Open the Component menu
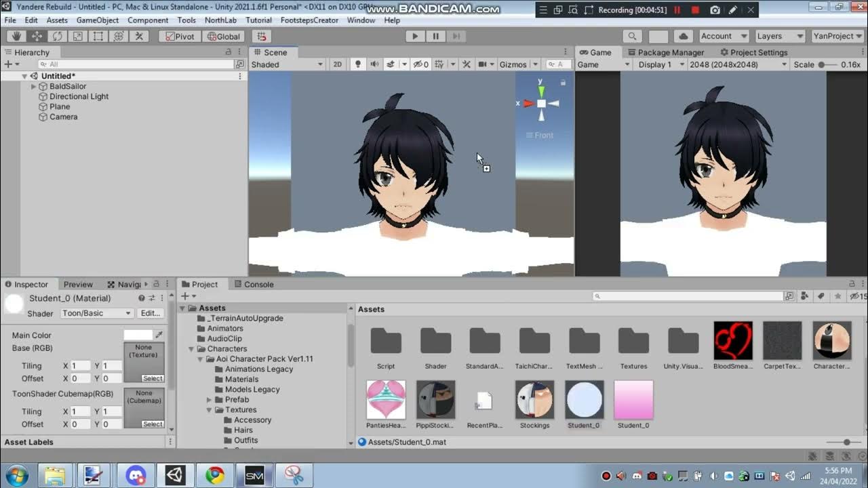868x488 pixels. click(x=148, y=20)
